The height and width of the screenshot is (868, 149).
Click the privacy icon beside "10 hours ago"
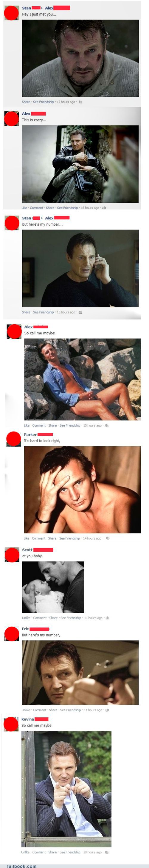107,852
